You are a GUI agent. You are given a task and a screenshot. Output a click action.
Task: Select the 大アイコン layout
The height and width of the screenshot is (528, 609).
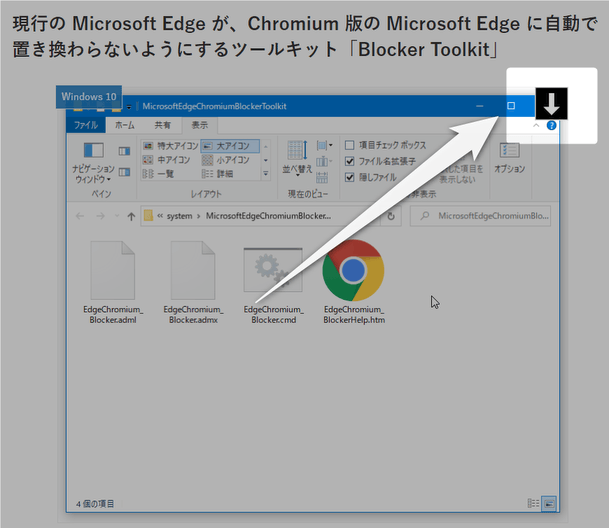(x=230, y=146)
